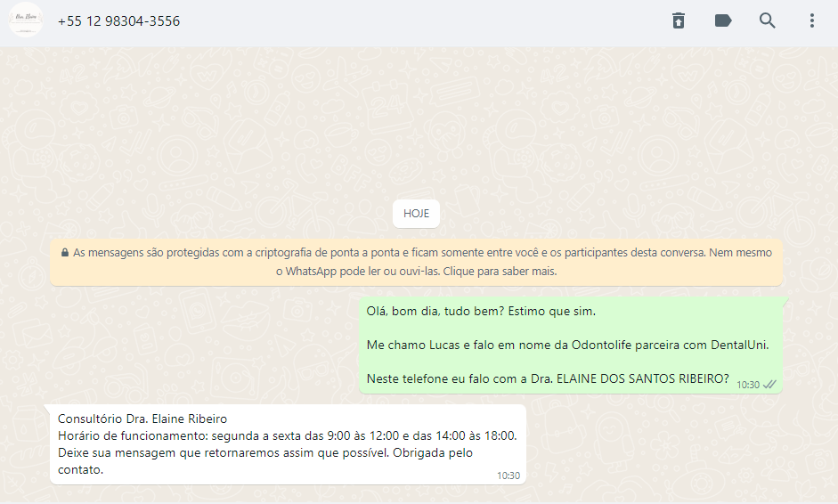Click the 'Horário de funcionamento' line
838x504 pixels.
[x=288, y=435]
